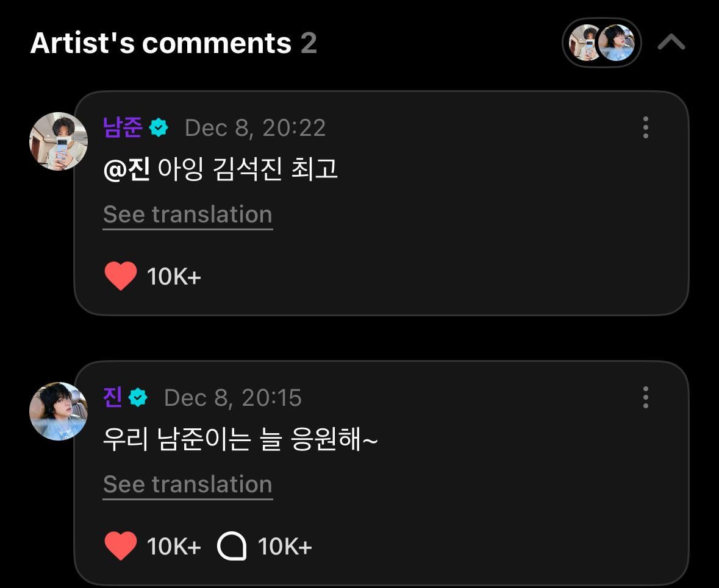Tap the timestamp on 남준's comment

click(x=255, y=128)
